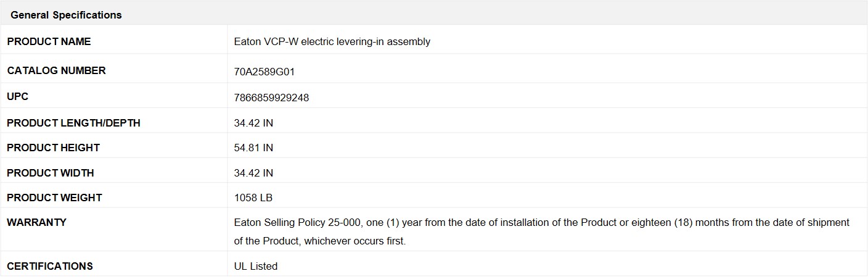868x279 pixels.
Task: Select the PRODUCT WIDTH label
Action: click(x=51, y=173)
